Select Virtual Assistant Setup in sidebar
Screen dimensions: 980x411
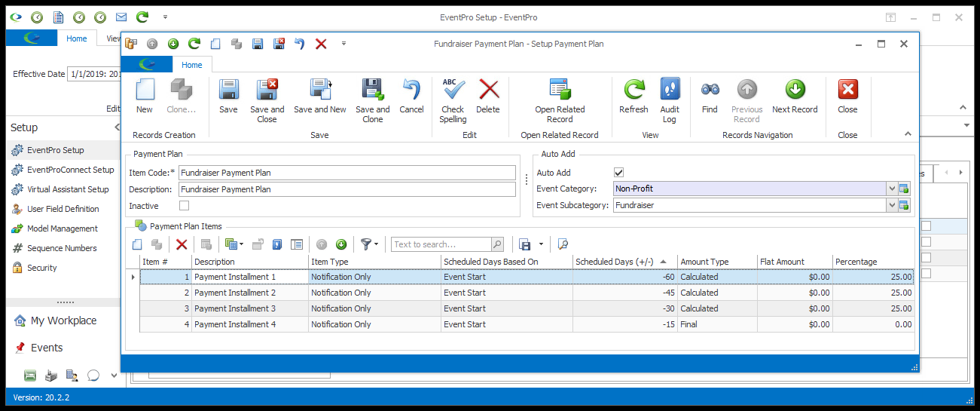coord(68,189)
